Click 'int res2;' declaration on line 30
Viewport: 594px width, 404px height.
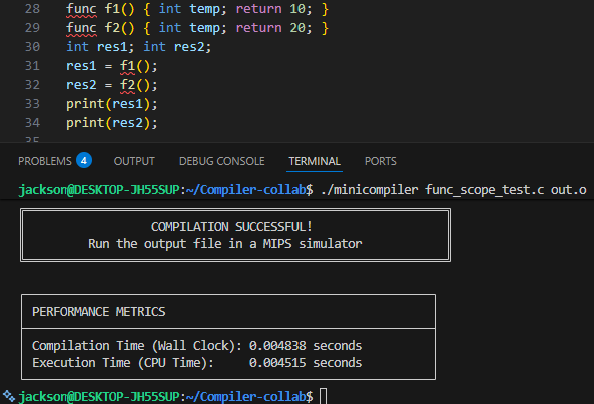pos(177,47)
